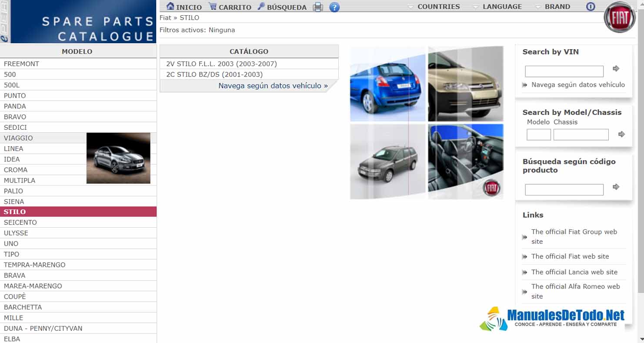Select BRAVA model
Viewport: 644px width, 343px height.
tap(78, 276)
